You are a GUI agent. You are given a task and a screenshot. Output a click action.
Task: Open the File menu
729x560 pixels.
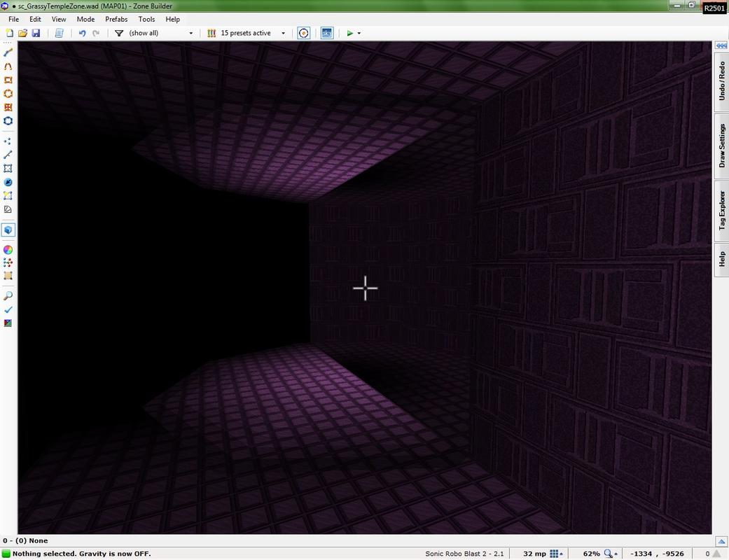pyautogui.click(x=14, y=19)
